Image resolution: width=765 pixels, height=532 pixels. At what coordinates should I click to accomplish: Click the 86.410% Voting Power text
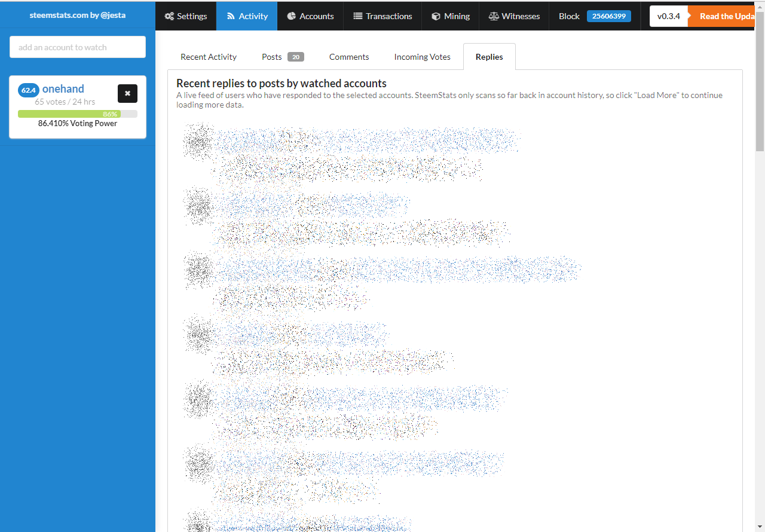click(x=78, y=123)
